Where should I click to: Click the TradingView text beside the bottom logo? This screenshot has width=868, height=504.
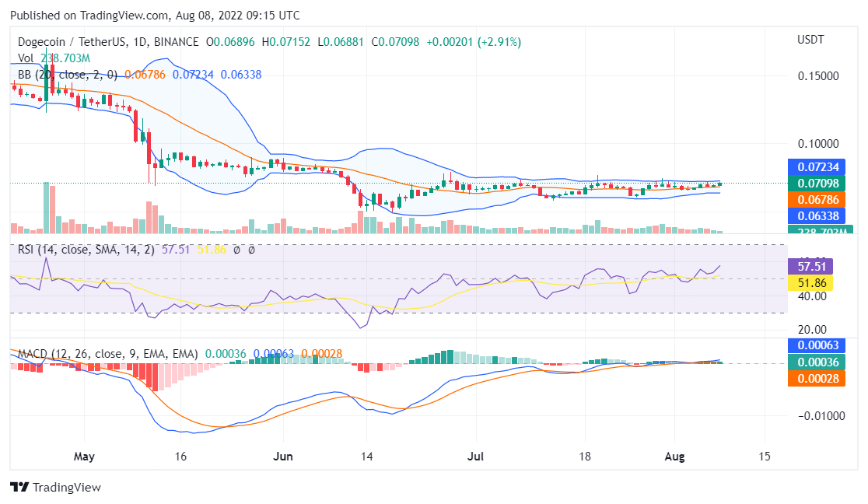tap(68, 488)
